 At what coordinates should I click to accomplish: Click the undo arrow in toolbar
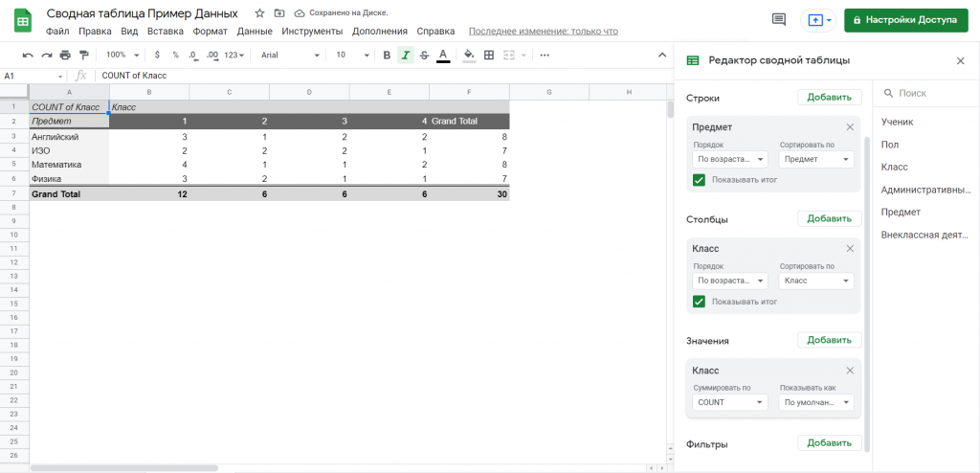(x=27, y=56)
